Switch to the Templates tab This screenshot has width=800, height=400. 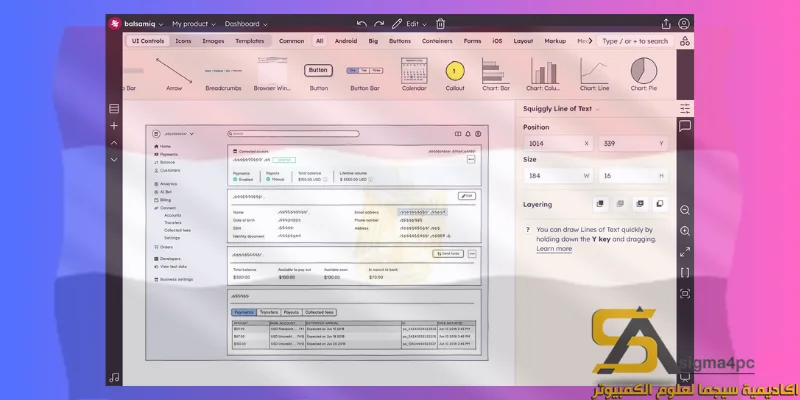pos(249,41)
